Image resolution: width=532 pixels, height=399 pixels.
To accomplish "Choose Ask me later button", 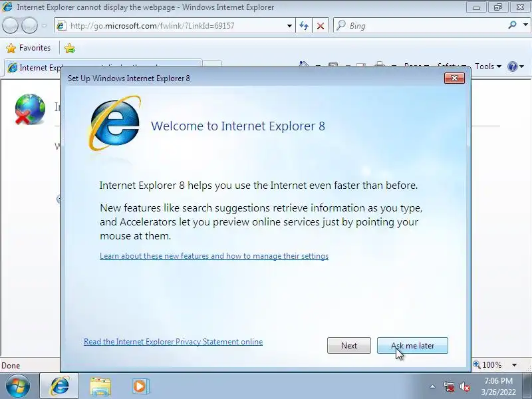I will coord(412,345).
